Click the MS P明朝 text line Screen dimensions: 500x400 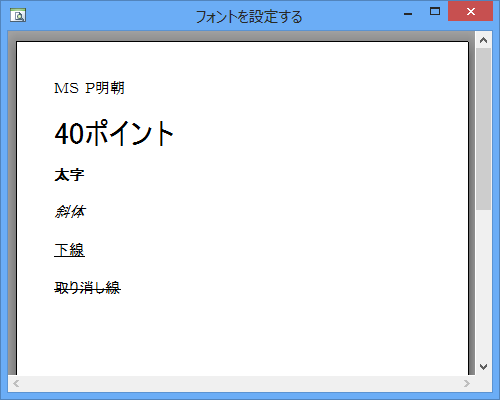click(89, 88)
